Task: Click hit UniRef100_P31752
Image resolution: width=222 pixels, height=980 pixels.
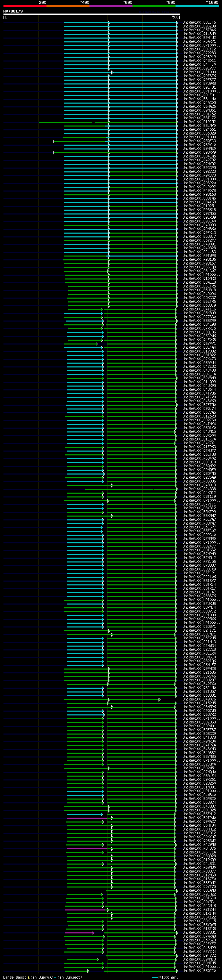Action: click(x=199, y=114)
